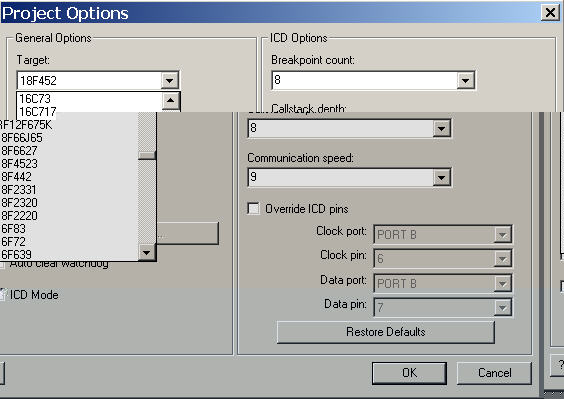
Task: Click the target list scrollbar thumb
Action: coord(146,155)
